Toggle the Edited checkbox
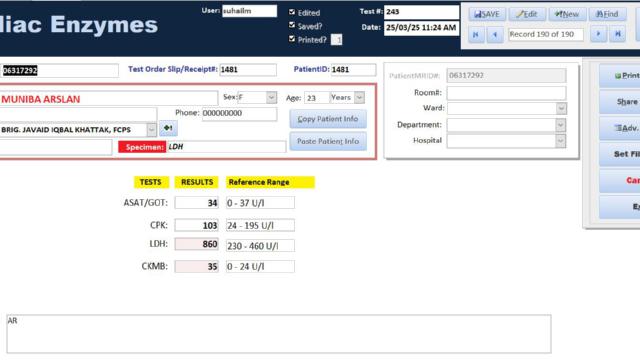The width and height of the screenshot is (640, 360). (x=292, y=12)
